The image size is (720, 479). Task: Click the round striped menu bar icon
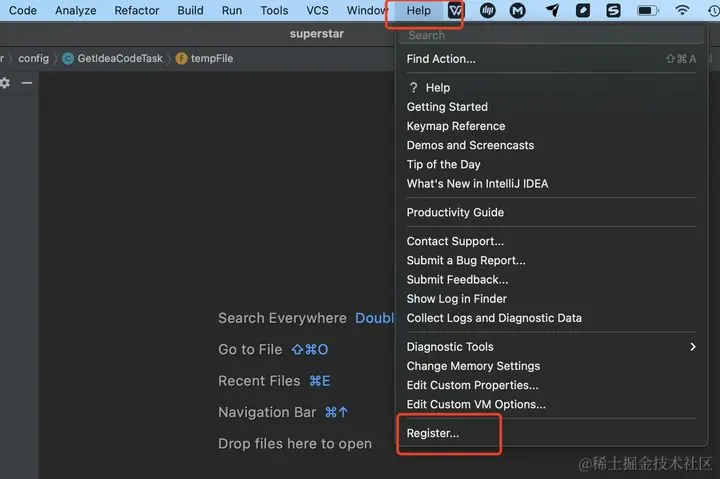(x=487, y=10)
